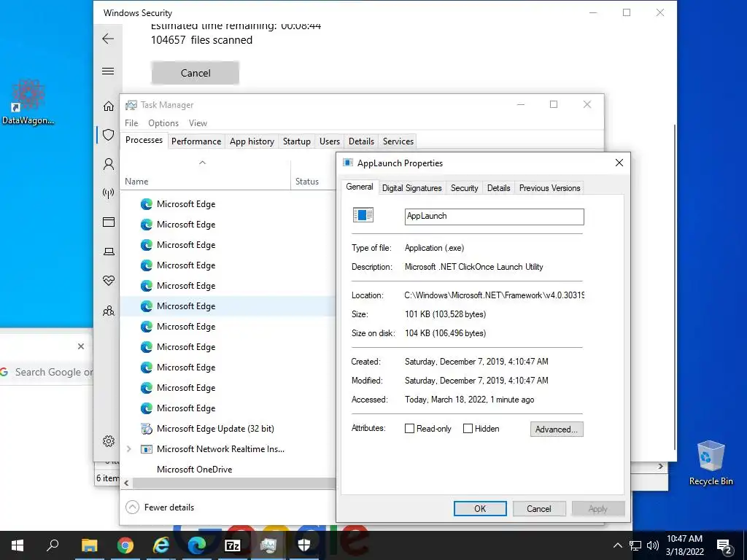Click Task Manager horizontal scrollbar left arrow
The image size is (747, 560).
[x=126, y=483]
